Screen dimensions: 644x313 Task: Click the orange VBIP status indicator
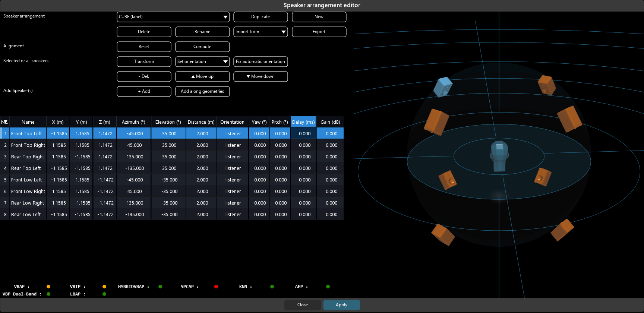coord(104,287)
